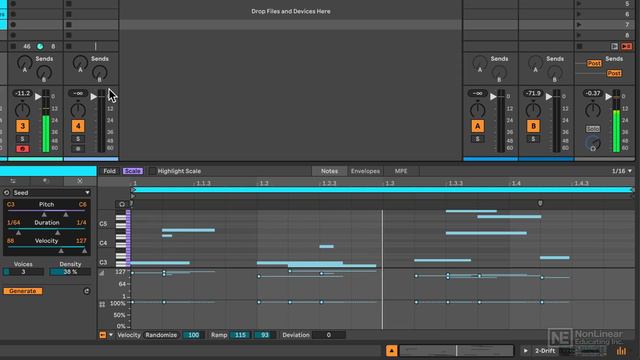
Task: Arm track 4 for recording
Action: pyautogui.click(x=78, y=149)
